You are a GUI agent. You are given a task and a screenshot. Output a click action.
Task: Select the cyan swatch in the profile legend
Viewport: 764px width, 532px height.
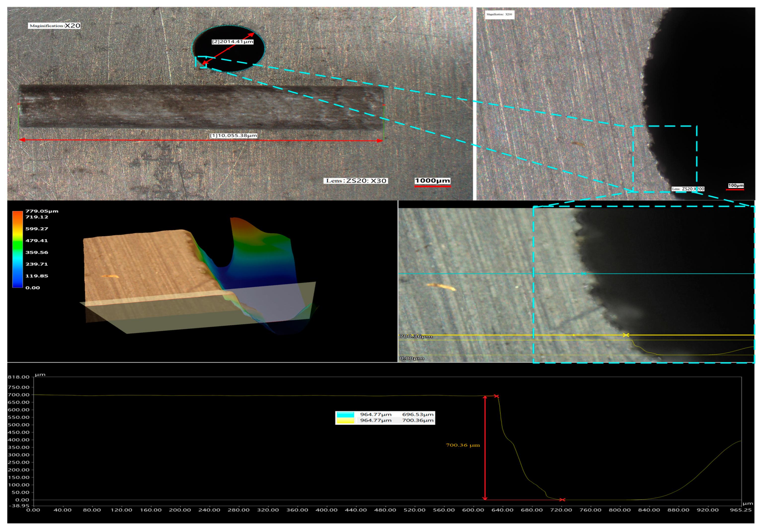point(345,414)
